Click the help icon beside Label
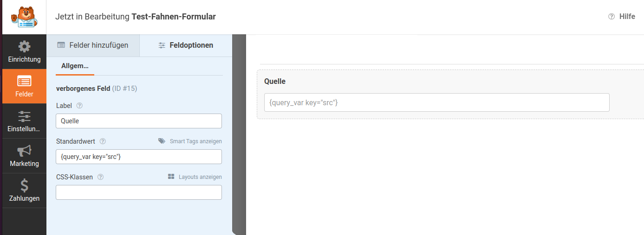The width and height of the screenshot is (644, 235). pos(79,106)
